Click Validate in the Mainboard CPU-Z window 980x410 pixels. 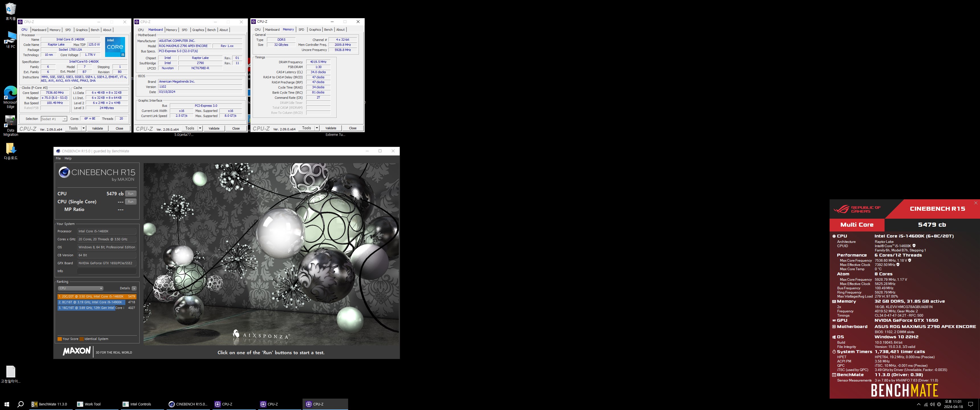click(214, 128)
